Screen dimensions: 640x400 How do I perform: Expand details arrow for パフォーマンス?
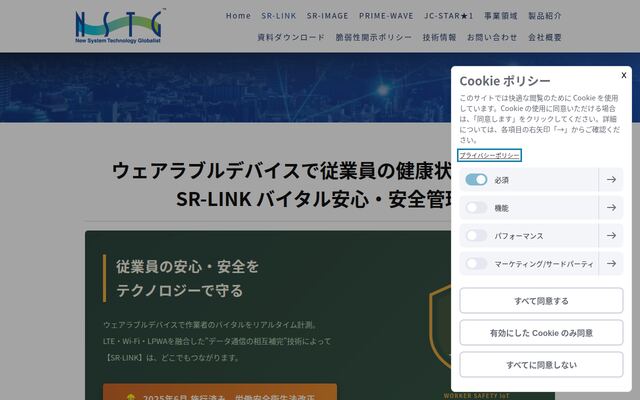point(611,236)
